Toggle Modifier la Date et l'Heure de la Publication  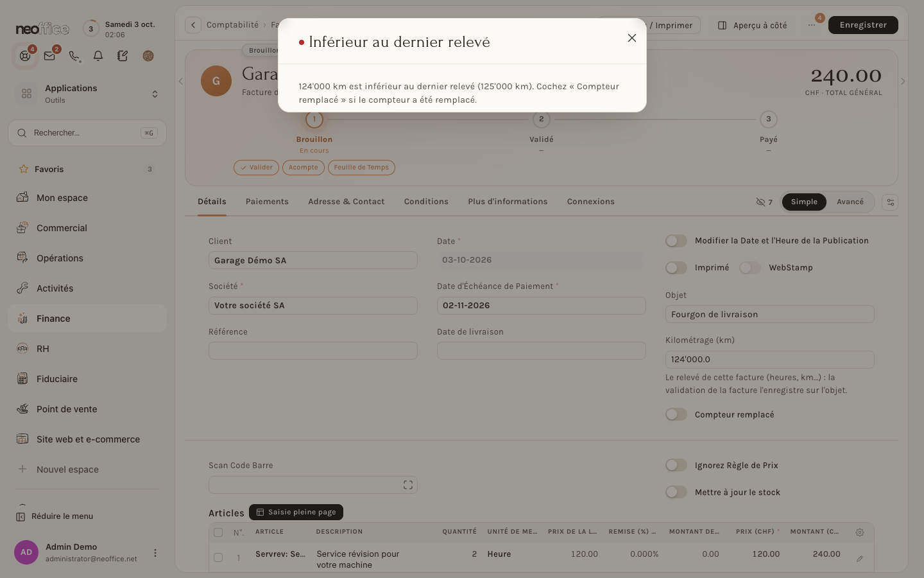[x=676, y=241]
